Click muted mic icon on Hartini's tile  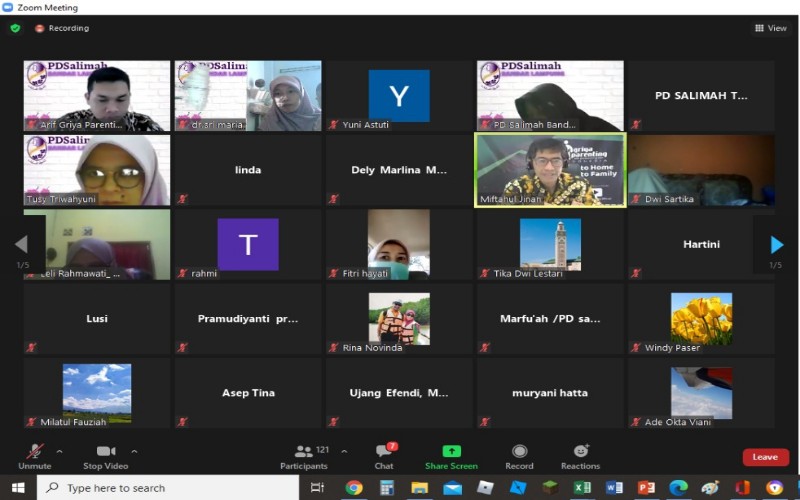point(636,273)
